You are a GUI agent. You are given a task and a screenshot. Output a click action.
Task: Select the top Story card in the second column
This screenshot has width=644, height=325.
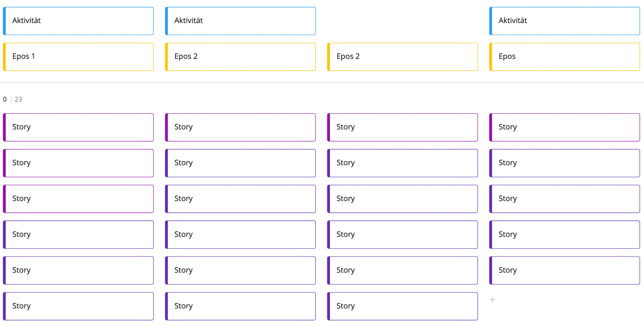(240, 127)
